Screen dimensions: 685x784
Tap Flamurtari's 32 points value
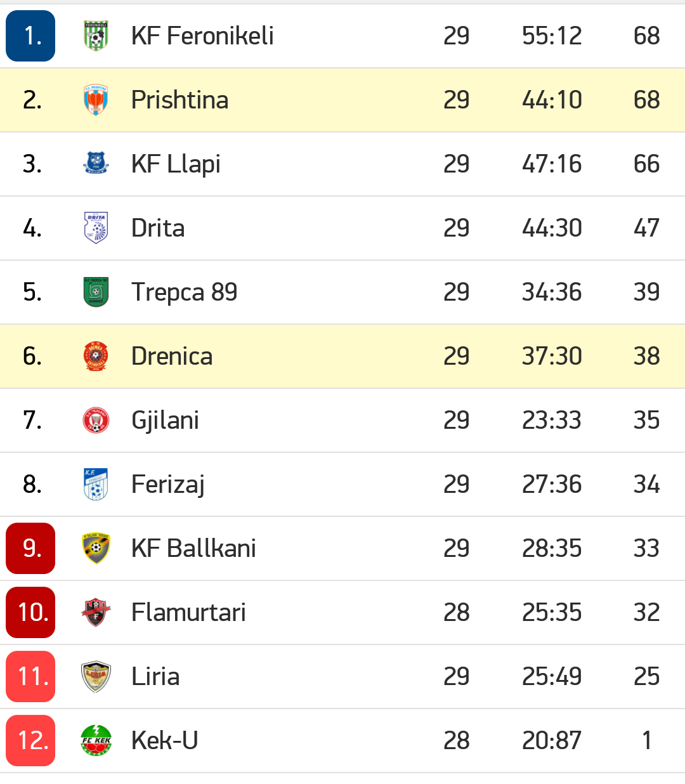click(x=646, y=613)
